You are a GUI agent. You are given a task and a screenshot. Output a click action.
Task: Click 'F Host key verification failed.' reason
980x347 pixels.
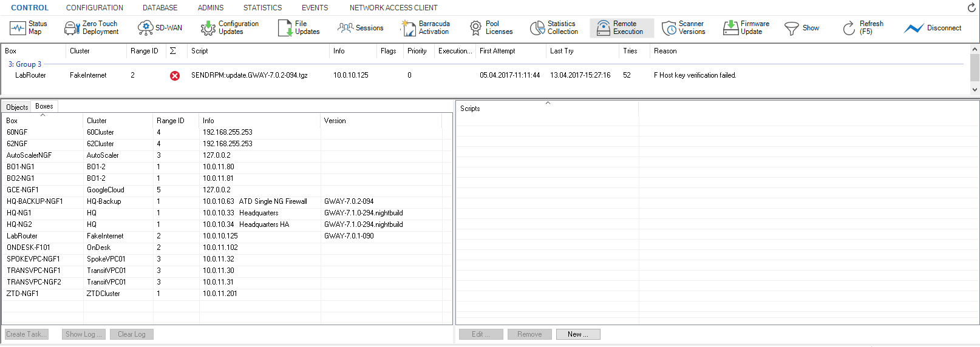click(695, 75)
